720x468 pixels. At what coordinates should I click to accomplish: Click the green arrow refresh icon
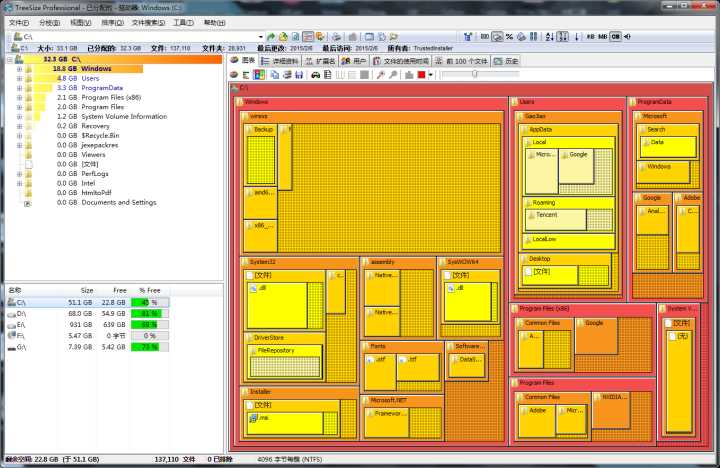click(x=271, y=37)
